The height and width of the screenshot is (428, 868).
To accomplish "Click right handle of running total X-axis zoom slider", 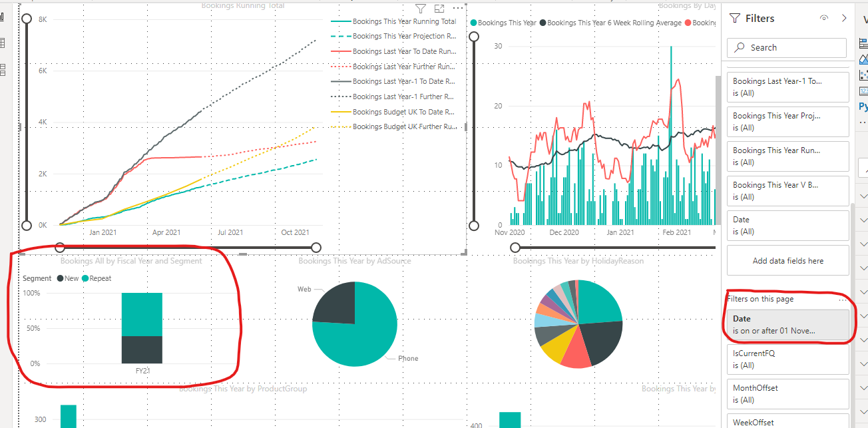I will click(x=316, y=248).
